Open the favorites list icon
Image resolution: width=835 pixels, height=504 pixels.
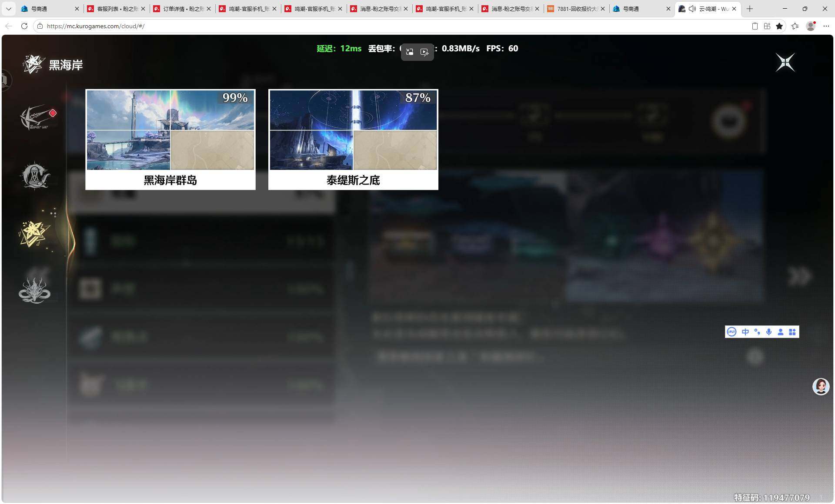795,26
